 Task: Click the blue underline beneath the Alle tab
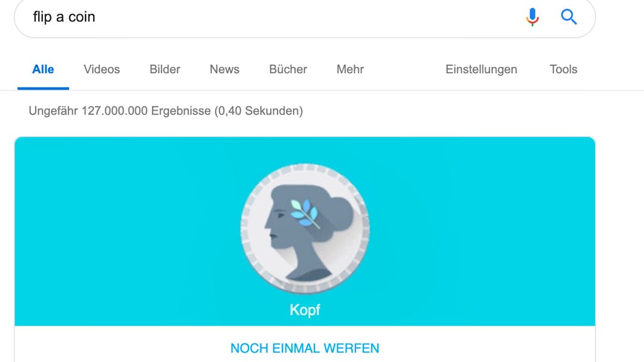click(x=43, y=88)
